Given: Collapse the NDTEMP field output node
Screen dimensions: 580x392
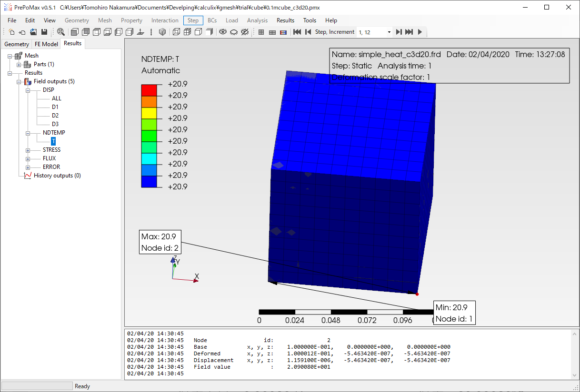Looking at the screenshot, I should [x=28, y=133].
